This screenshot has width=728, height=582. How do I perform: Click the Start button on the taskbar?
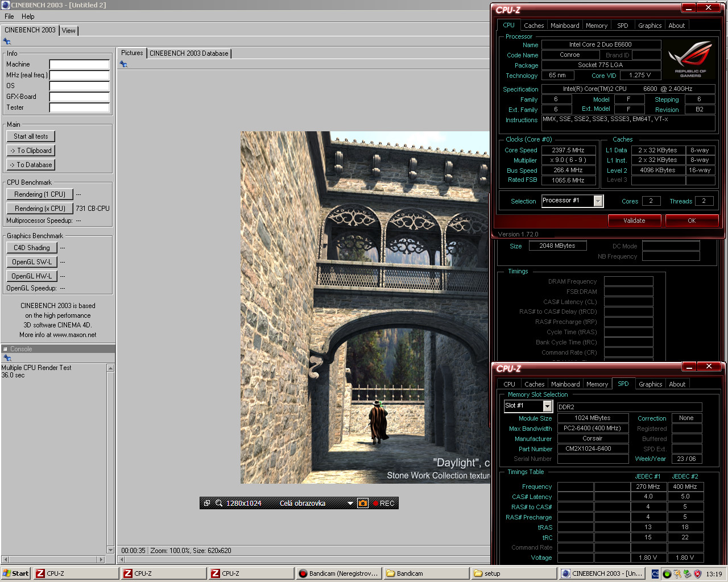pyautogui.click(x=15, y=573)
